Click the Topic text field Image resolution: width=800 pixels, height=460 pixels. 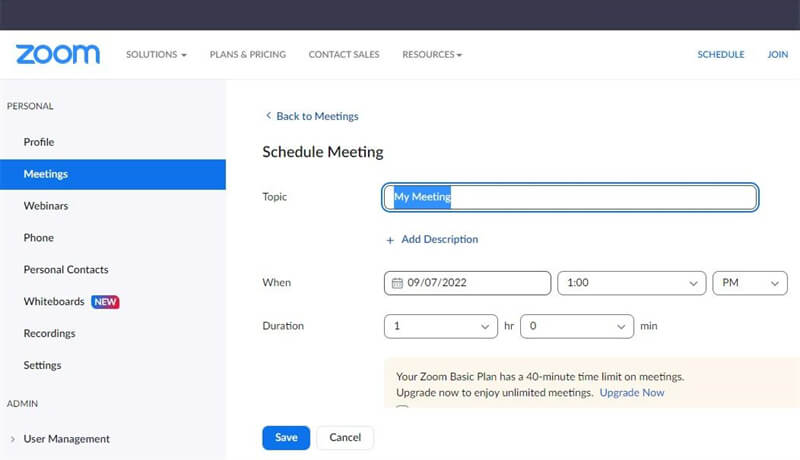[x=570, y=197]
